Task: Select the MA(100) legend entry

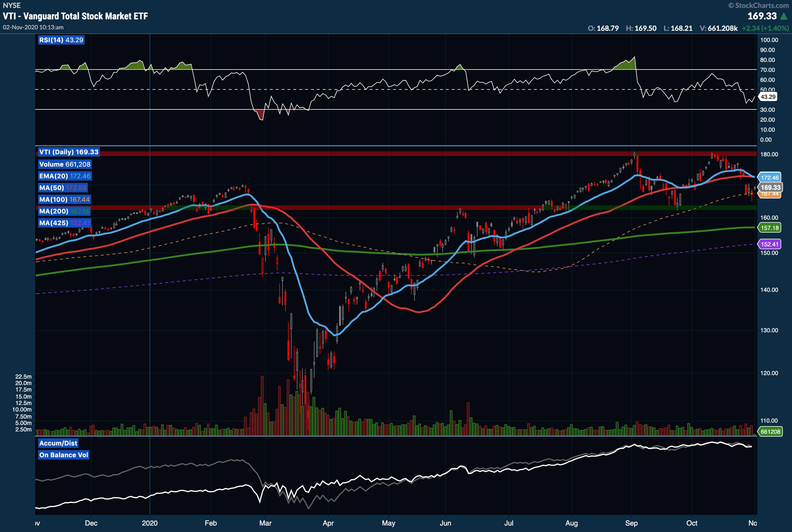Action: (x=65, y=199)
